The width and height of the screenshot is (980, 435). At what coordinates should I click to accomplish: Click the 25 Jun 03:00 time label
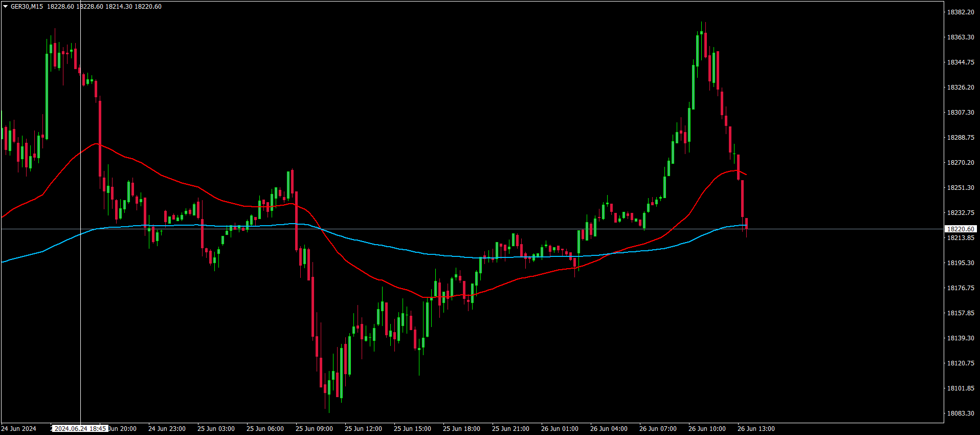[x=216, y=429]
